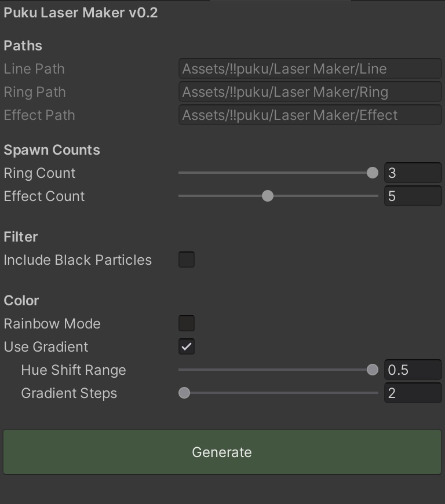Click the Puku Laser Maker title
This screenshot has width=445, height=504.
[x=80, y=13]
